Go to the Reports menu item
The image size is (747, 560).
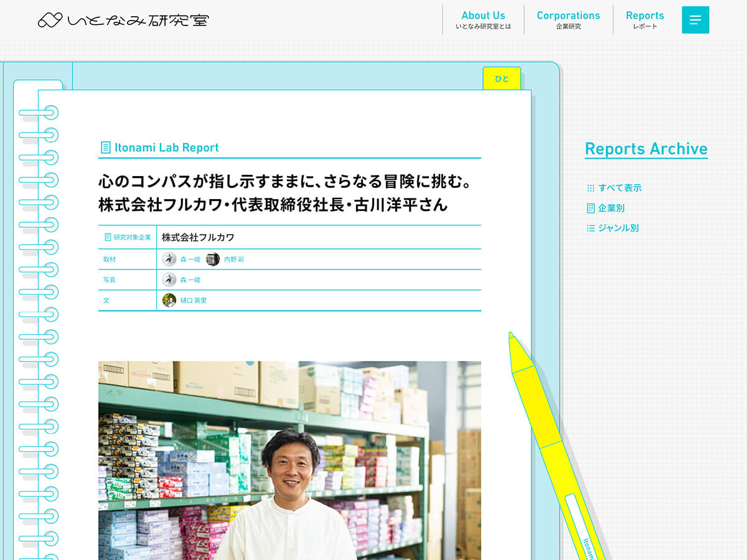pos(645,20)
